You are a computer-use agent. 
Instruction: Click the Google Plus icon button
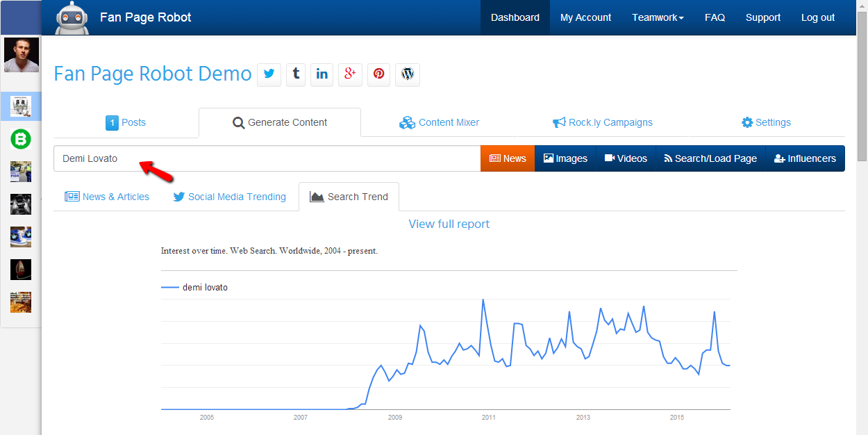pyautogui.click(x=351, y=74)
